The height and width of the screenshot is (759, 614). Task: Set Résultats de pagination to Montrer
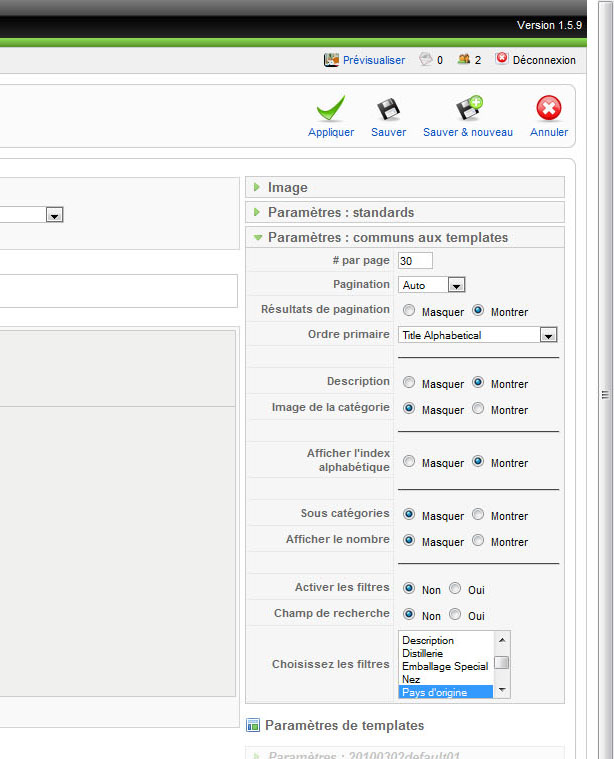tap(478, 310)
